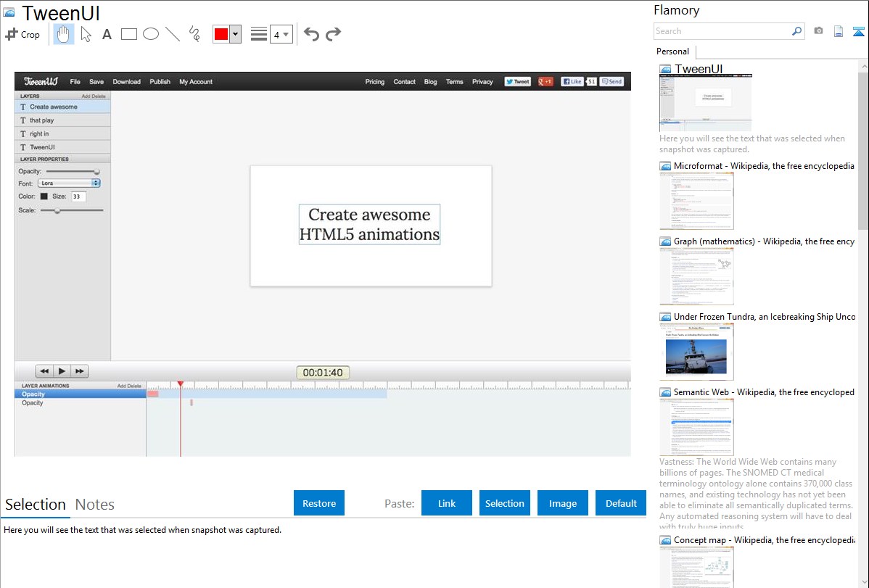Expand the line thickness dropdown showing 4

click(281, 34)
